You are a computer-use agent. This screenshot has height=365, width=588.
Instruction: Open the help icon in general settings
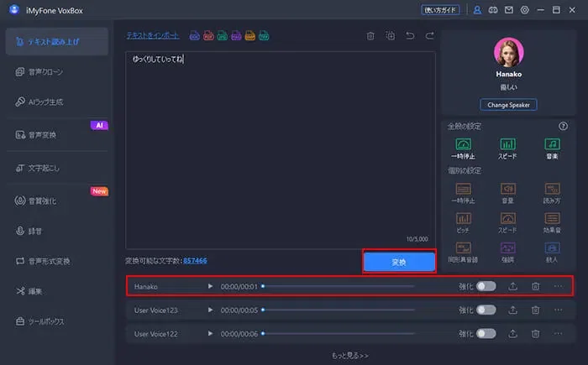pos(563,127)
